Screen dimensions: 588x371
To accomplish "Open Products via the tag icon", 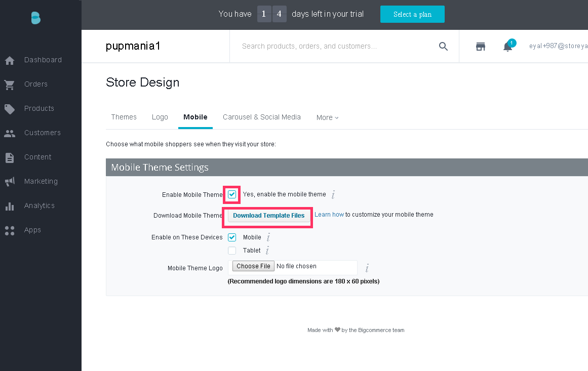I will click(10, 109).
